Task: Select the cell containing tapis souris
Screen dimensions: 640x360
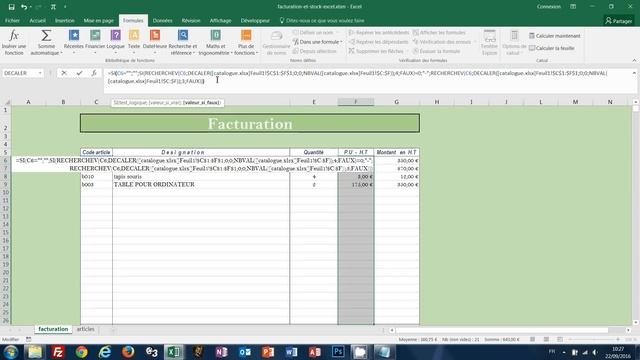Action: point(201,176)
